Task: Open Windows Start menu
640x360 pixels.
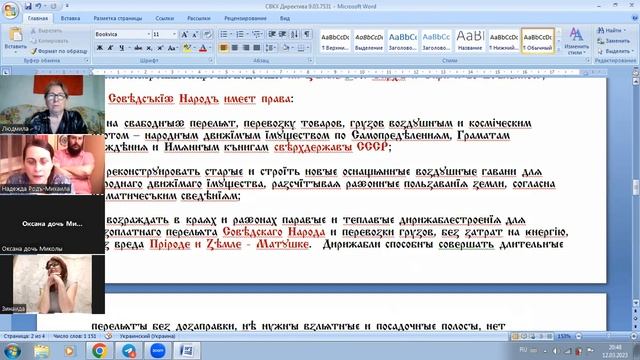Action: coord(12,351)
